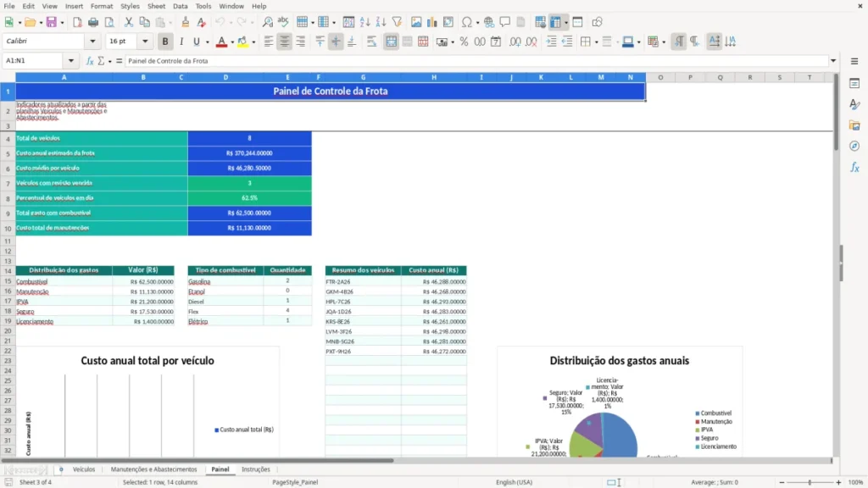Image resolution: width=868 pixels, height=488 pixels.
Task: Open the Function Wizard beside the Name Box
Action: pyautogui.click(x=90, y=61)
